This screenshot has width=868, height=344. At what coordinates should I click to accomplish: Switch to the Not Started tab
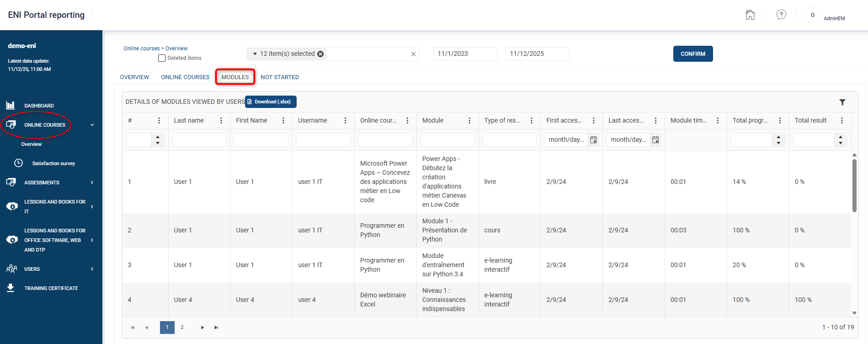click(280, 77)
